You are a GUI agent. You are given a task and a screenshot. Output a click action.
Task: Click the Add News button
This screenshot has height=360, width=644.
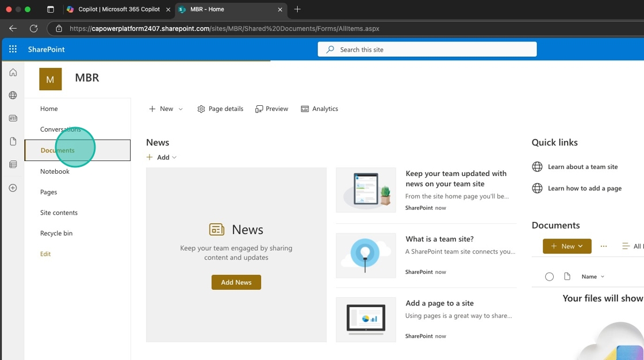[x=236, y=282]
